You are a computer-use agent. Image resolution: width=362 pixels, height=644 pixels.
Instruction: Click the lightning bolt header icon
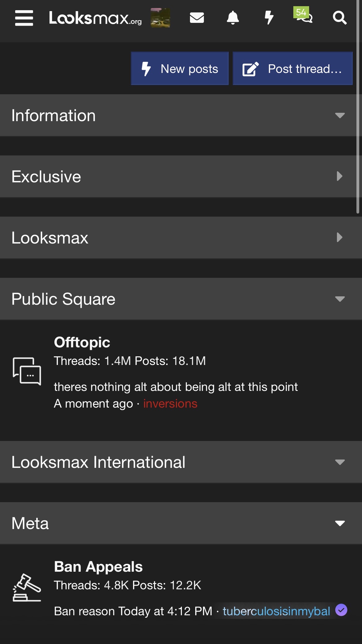(269, 18)
